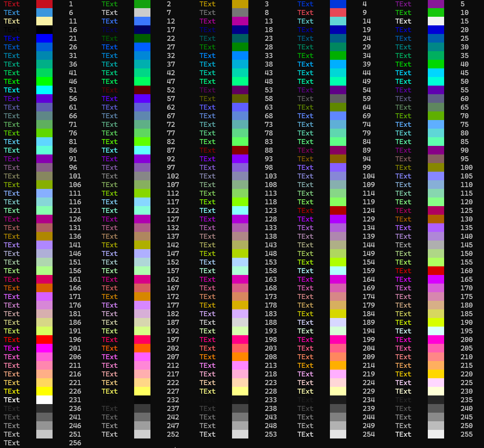This screenshot has width=484, height=448.
Task: Click the number 128 label
Action: click(271, 219)
